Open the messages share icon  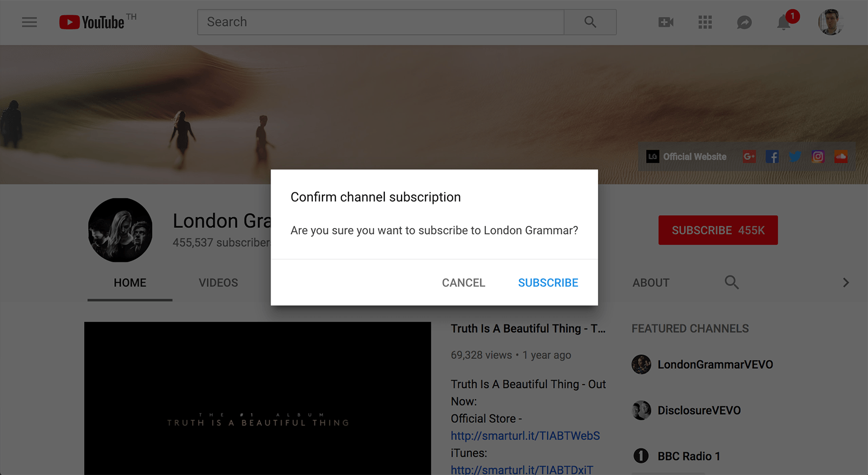[x=744, y=22]
